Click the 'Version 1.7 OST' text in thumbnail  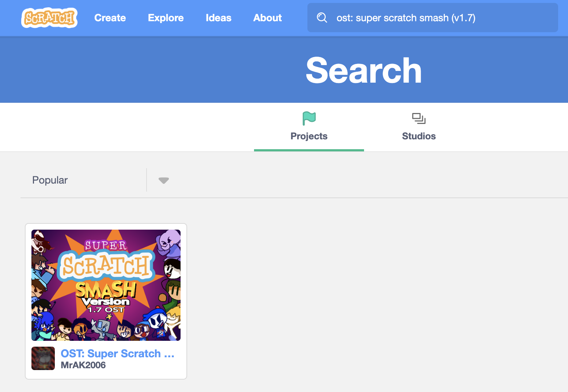click(x=106, y=305)
